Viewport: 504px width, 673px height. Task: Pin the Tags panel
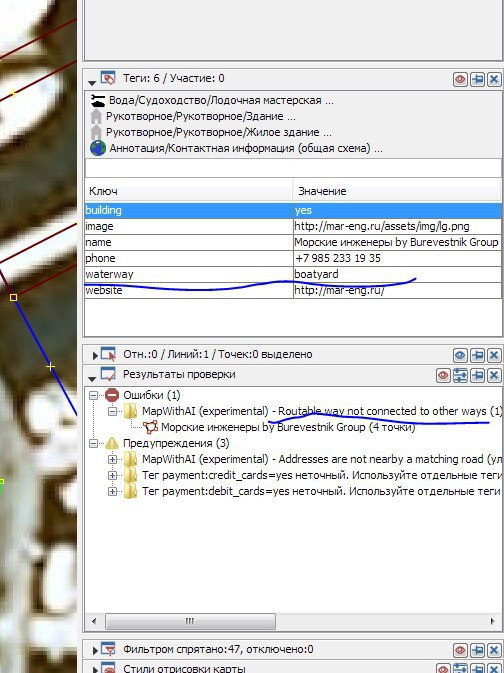pos(477,79)
